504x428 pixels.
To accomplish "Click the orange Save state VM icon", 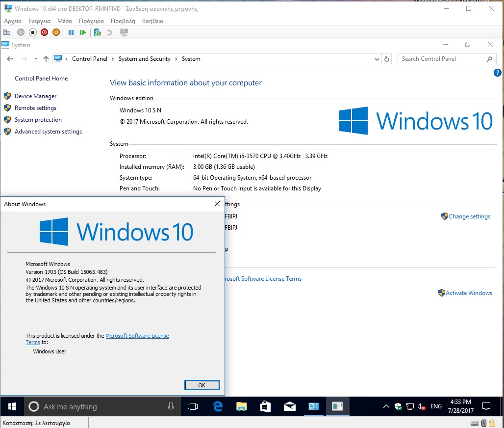I will (56, 32).
